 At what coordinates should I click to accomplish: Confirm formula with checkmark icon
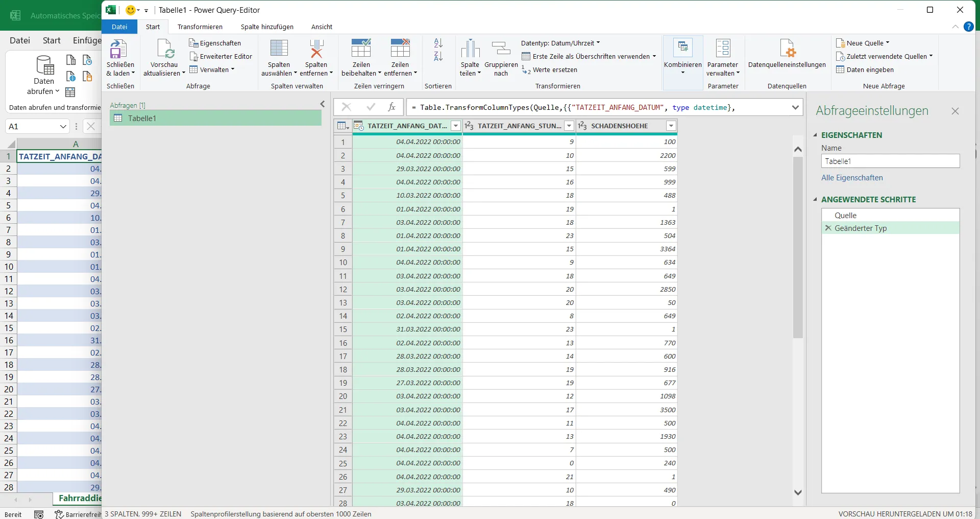(x=371, y=107)
